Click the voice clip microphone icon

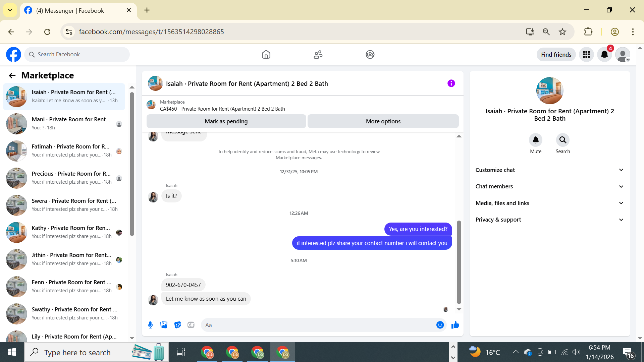coord(150,325)
